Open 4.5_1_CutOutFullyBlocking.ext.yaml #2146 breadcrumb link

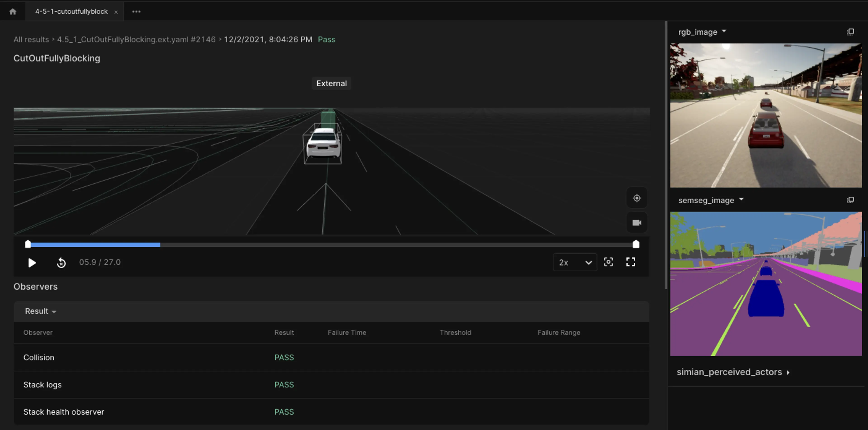[x=136, y=39]
